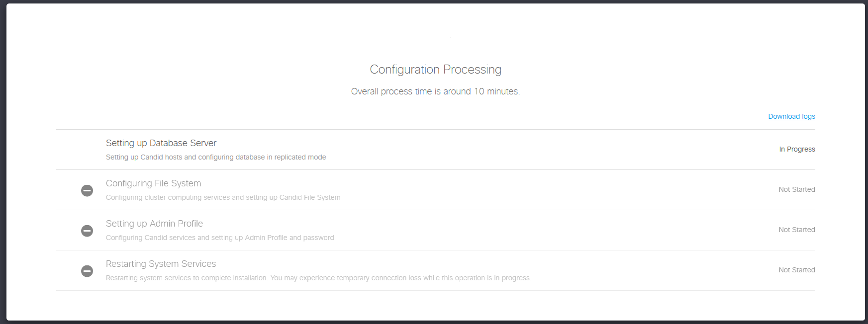The height and width of the screenshot is (324, 868).
Task: Click Not Started status for Admin Profile step
Action: (x=796, y=230)
